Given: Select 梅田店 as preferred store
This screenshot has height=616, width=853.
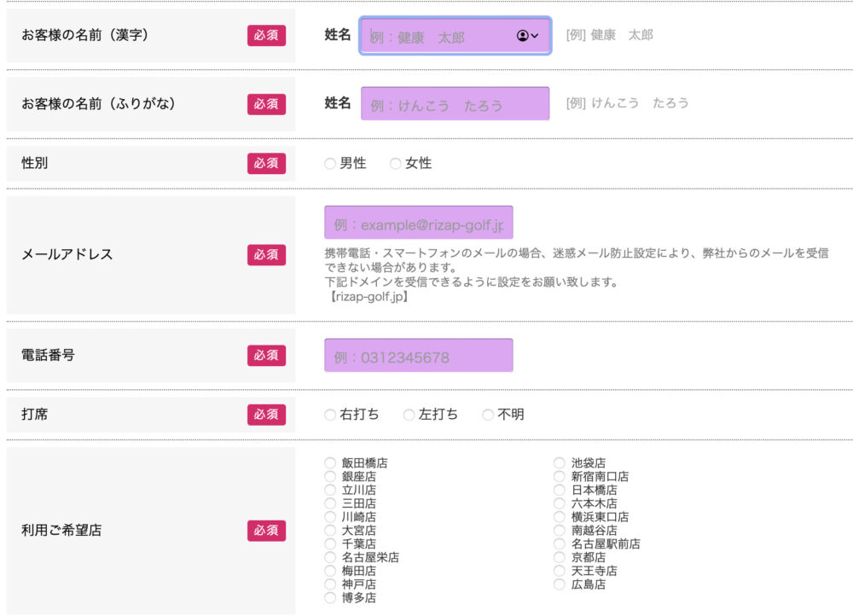Looking at the screenshot, I should [x=329, y=571].
